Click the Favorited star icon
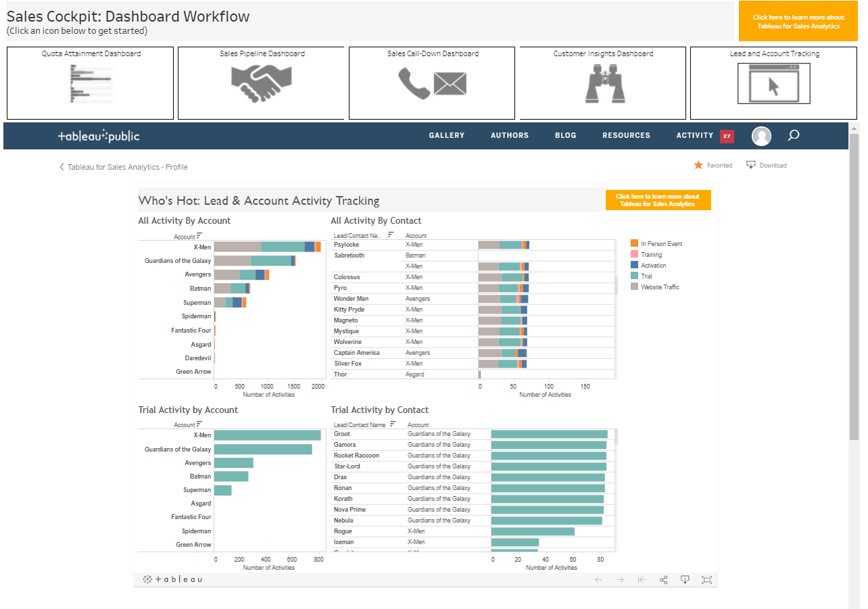This screenshot has height=609, width=868. (x=698, y=165)
